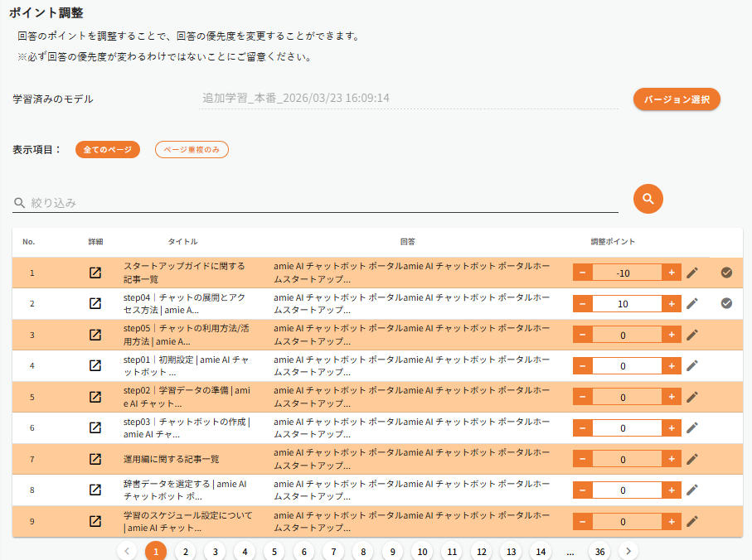Jump to last page 36
Viewport: 752px width, 560px height.
tap(599, 551)
